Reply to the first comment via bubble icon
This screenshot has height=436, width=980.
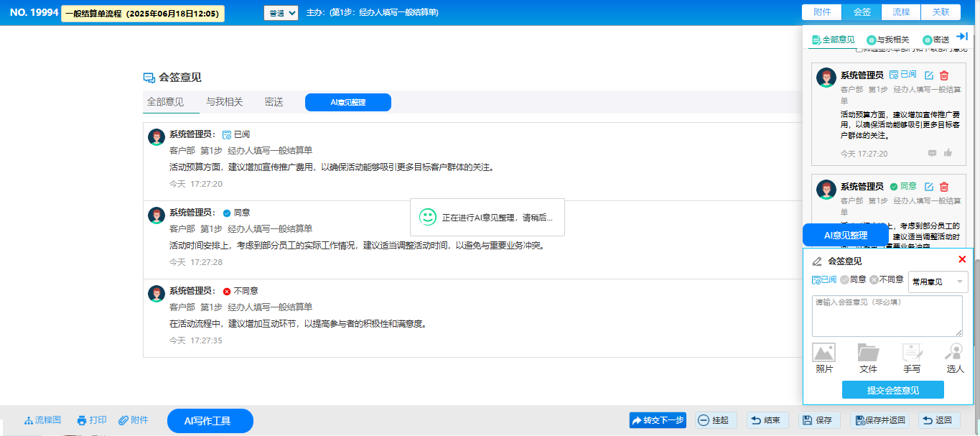tap(933, 153)
